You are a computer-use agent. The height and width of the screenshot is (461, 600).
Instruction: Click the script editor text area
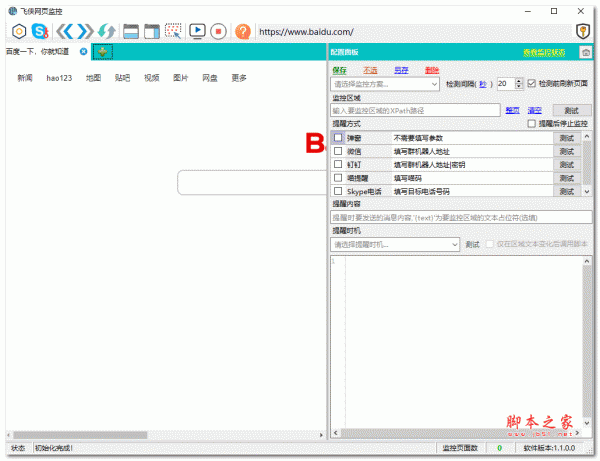click(x=464, y=342)
